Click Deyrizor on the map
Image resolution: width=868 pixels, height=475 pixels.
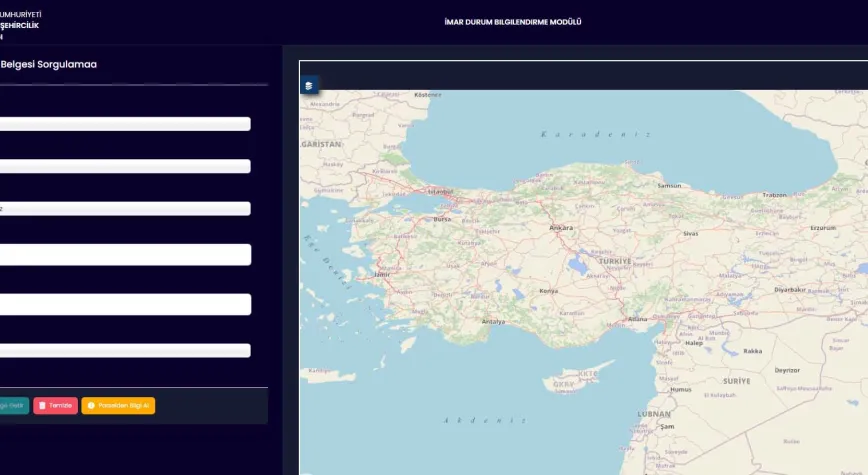[x=787, y=370]
